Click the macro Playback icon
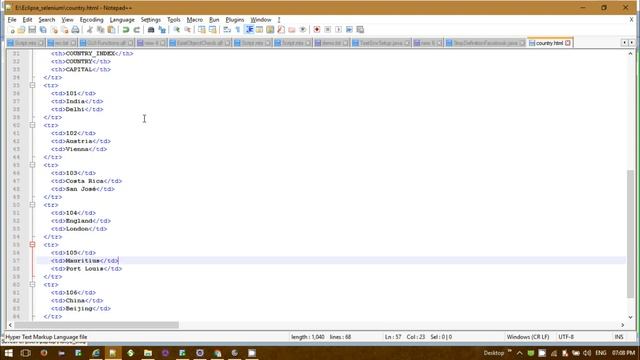The height and width of the screenshot is (360, 640). click(x=338, y=30)
